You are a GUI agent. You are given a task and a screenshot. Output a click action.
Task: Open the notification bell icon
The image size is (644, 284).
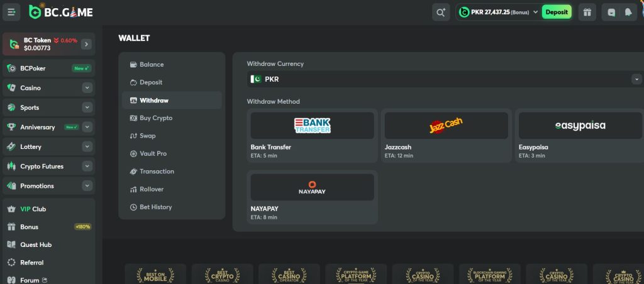tap(628, 12)
